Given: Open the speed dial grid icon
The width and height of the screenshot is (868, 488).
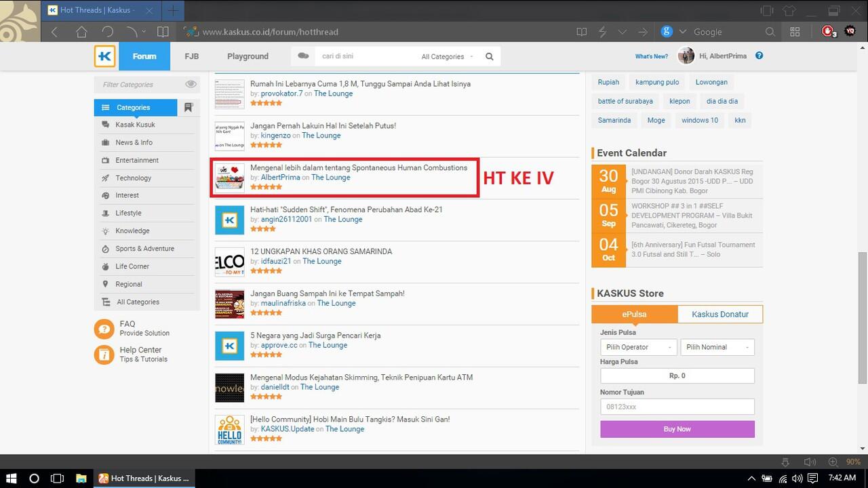Looking at the screenshot, I should 795,32.
